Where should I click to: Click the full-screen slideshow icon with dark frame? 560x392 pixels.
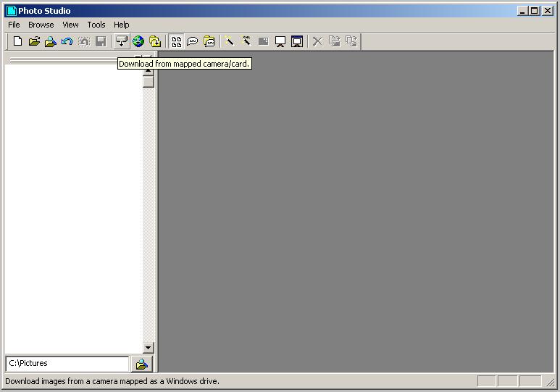tap(297, 41)
